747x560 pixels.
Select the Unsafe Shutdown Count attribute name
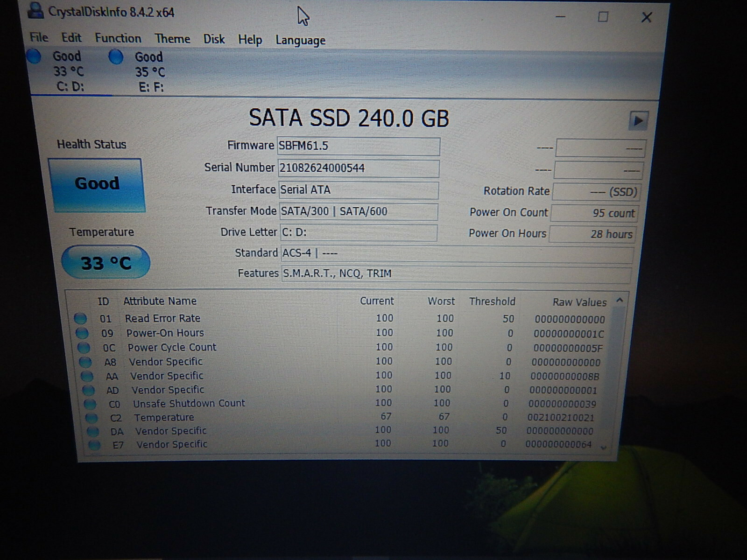tap(189, 403)
